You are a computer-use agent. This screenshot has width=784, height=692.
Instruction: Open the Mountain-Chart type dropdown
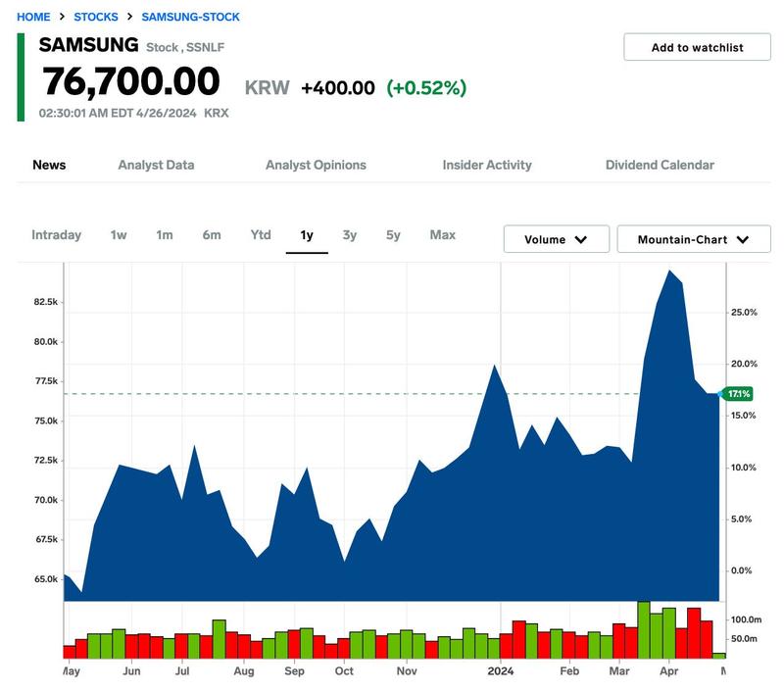694,239
